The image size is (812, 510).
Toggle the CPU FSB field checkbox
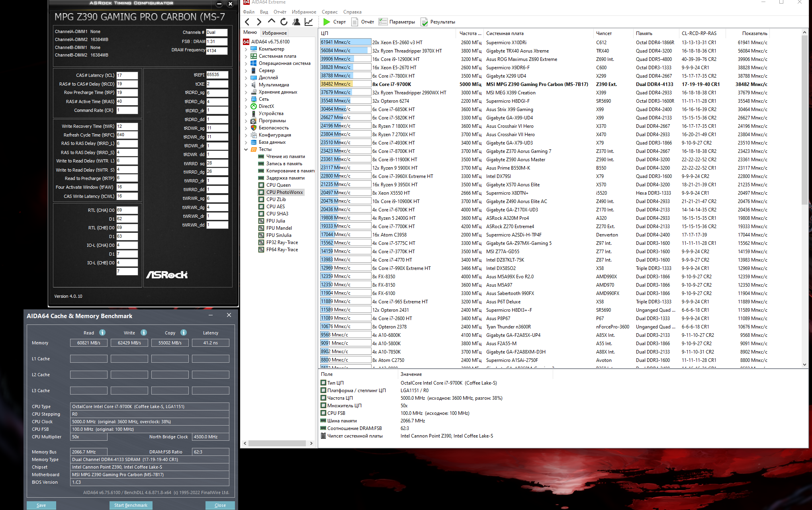tap(323, 413)
